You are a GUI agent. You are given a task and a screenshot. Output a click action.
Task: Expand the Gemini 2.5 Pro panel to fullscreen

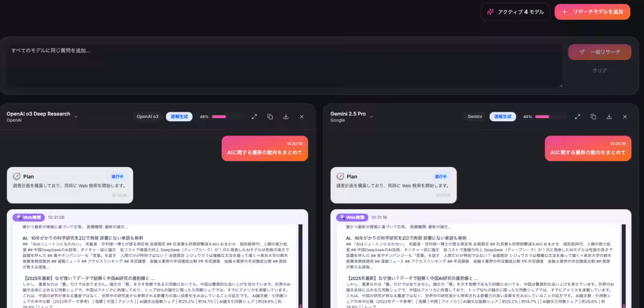click(577, 116)
